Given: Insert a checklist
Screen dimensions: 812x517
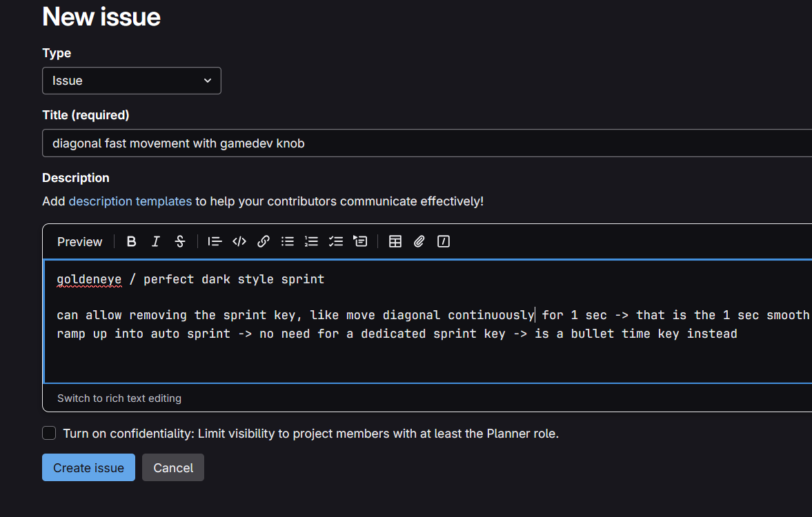Looking at the screenshot, I should tap(336, 241).
